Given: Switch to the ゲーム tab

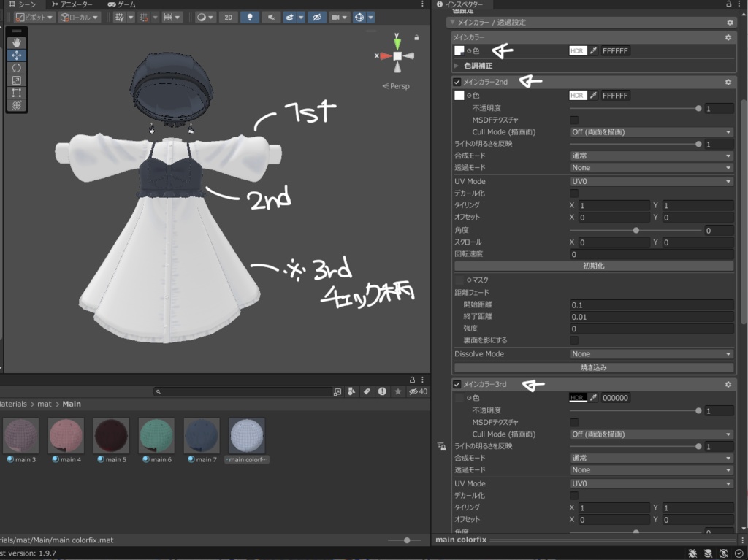Looking at the screenshot, I should pos(121,4).
